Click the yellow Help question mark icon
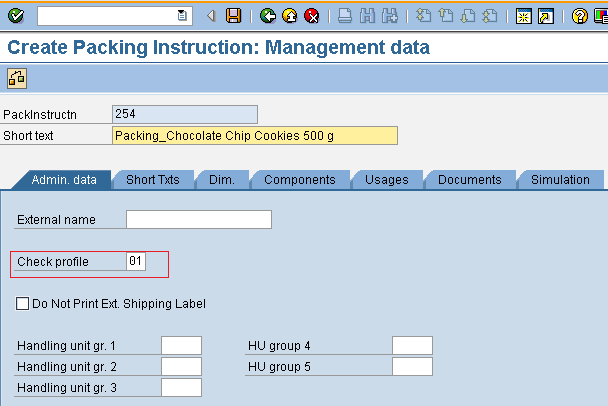 pos(580,15)
